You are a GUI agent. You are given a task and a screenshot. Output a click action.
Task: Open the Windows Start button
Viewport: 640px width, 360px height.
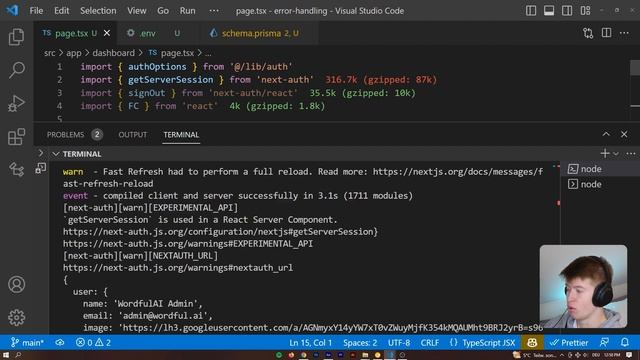[x=6, y=355]
